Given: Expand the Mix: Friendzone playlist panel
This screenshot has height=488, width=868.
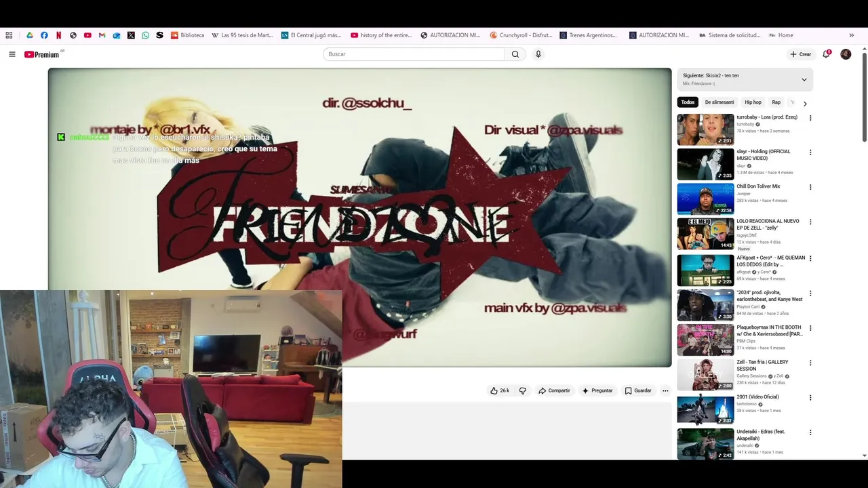Looking at the screenshot, I should coord(804,79).
